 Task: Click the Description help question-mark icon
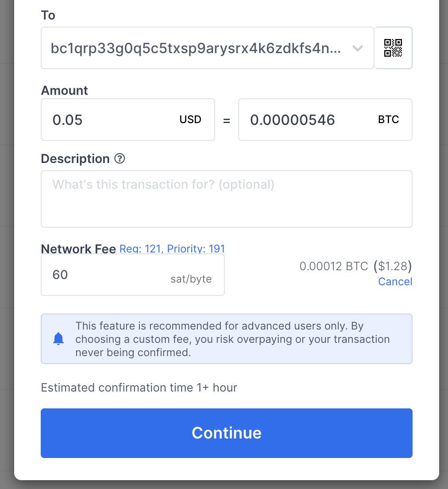(120, 159)
